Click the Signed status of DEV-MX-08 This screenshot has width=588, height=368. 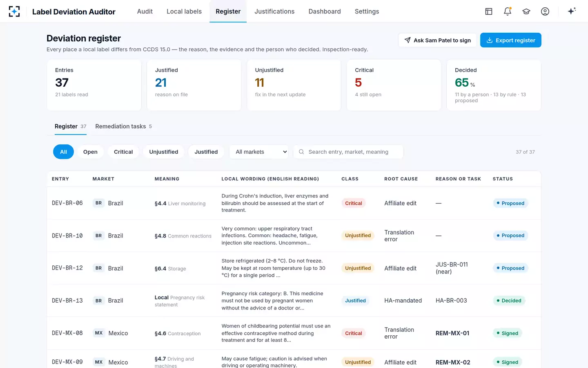(x=508, y=333)
